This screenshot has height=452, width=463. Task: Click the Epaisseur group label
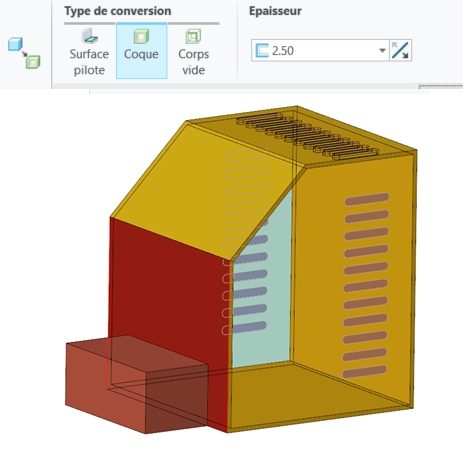(x=275, y=11)
